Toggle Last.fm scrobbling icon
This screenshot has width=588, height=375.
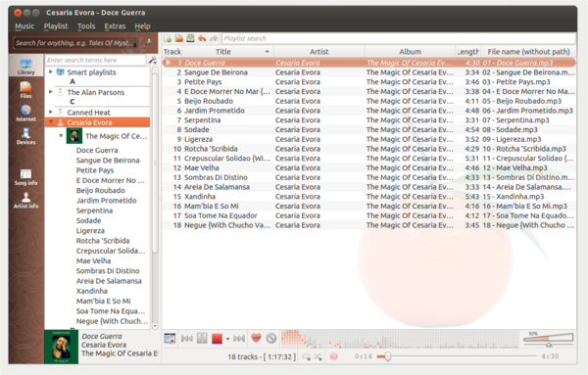[333, 356]
